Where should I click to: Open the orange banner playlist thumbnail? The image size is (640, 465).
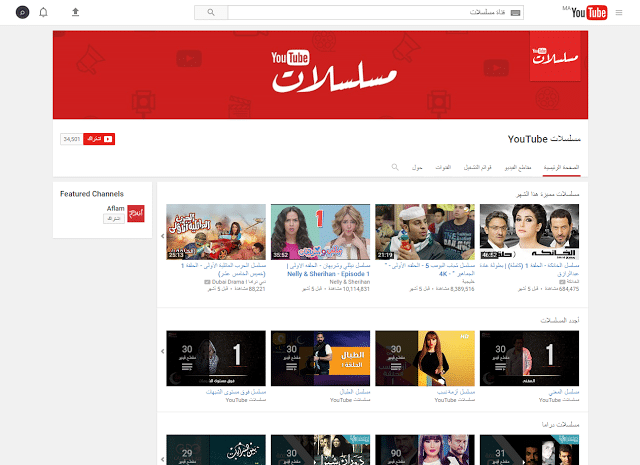(320, 358)
